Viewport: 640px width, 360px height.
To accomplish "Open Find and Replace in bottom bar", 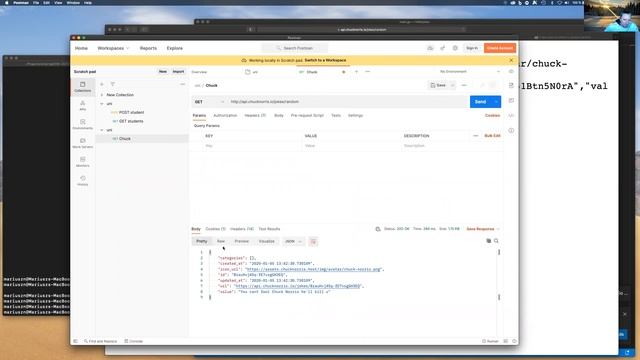I will pos(100,341).
